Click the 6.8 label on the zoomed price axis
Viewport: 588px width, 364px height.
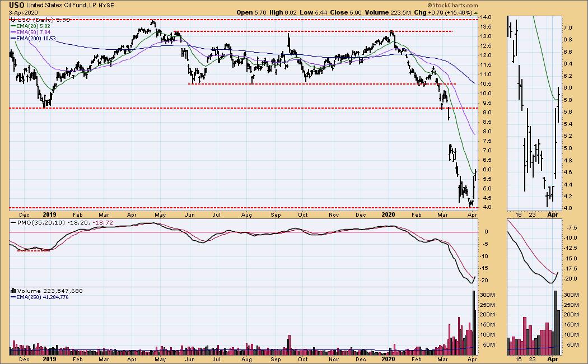567,40
